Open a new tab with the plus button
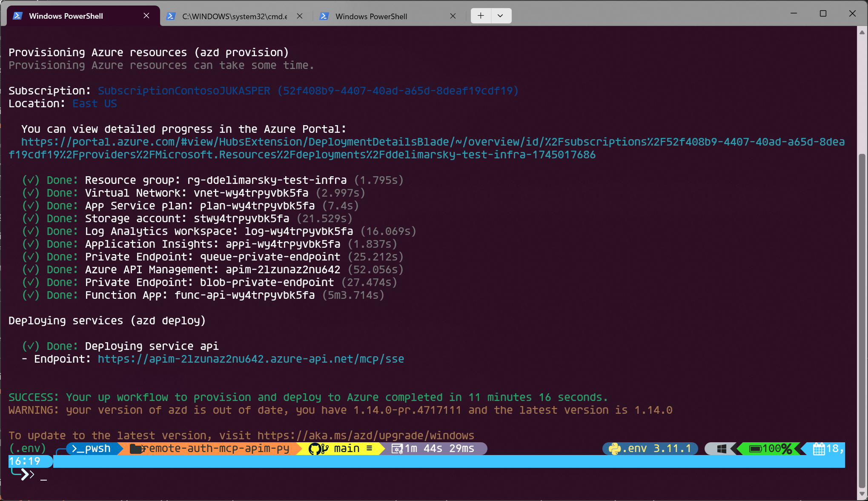Screen dimensions: 868x501 pos(480,15)
